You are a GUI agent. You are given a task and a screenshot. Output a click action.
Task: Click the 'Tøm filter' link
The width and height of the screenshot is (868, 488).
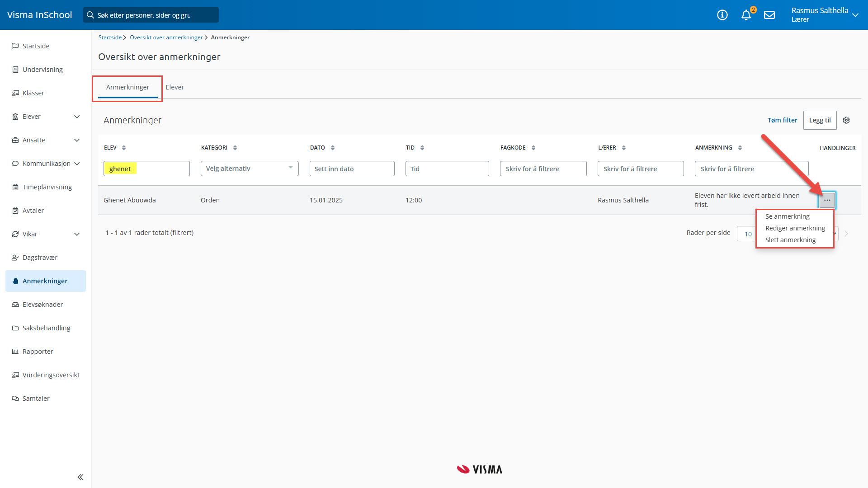tap(782, 120)
